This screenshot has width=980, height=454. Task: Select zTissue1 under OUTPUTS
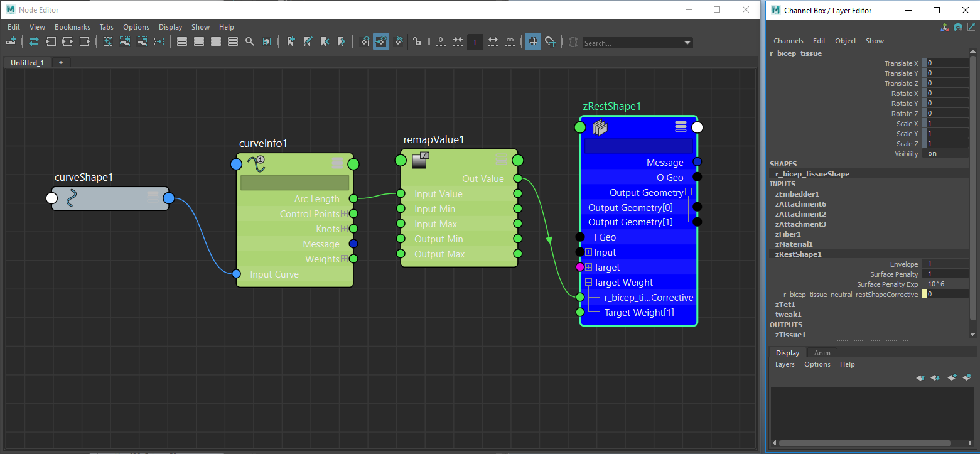[790, 335]
